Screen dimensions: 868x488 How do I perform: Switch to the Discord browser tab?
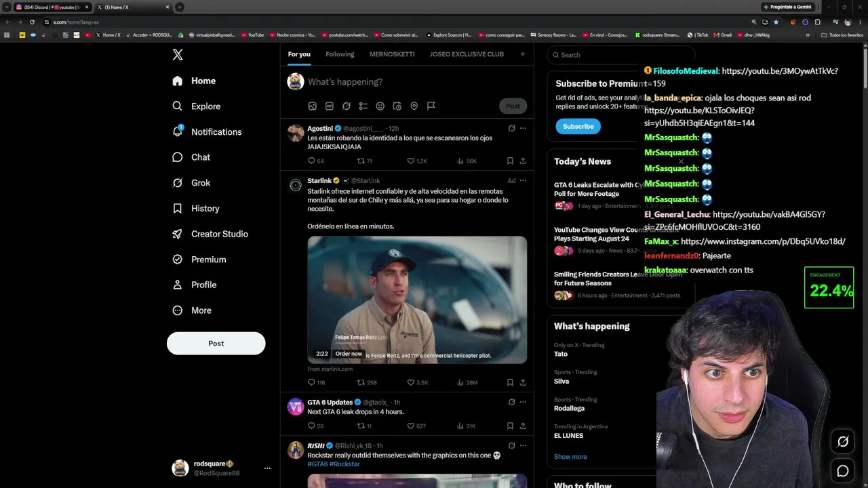click(52, 7)
